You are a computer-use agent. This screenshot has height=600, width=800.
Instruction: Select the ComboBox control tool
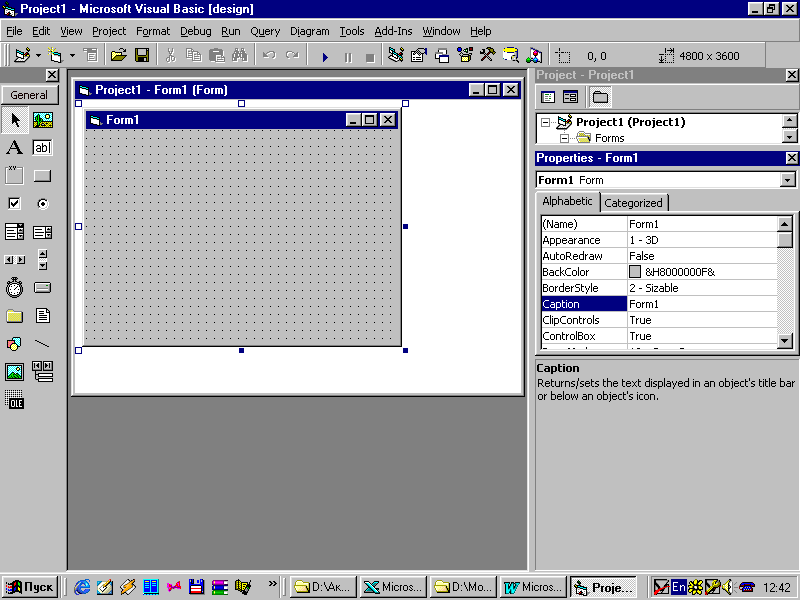[15, 232]
